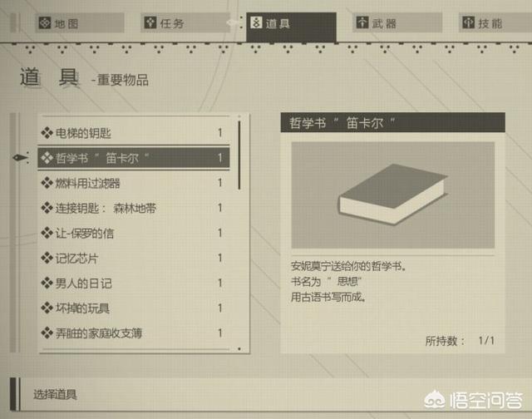The width and height of the screenshot is (532, 419).
Task: Click the item icon beside 道具
Action: point(256,22)
